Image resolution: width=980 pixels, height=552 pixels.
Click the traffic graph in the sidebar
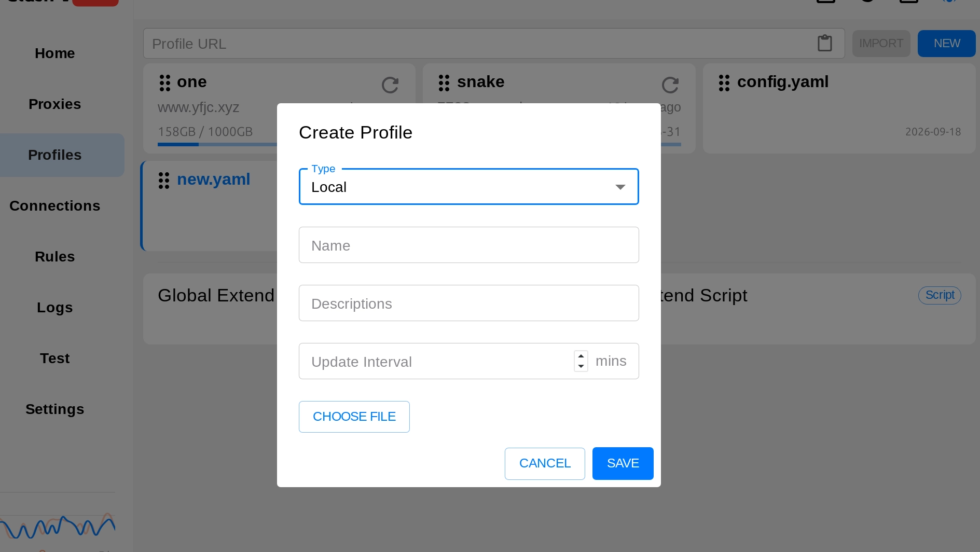[x=57, y=527]
